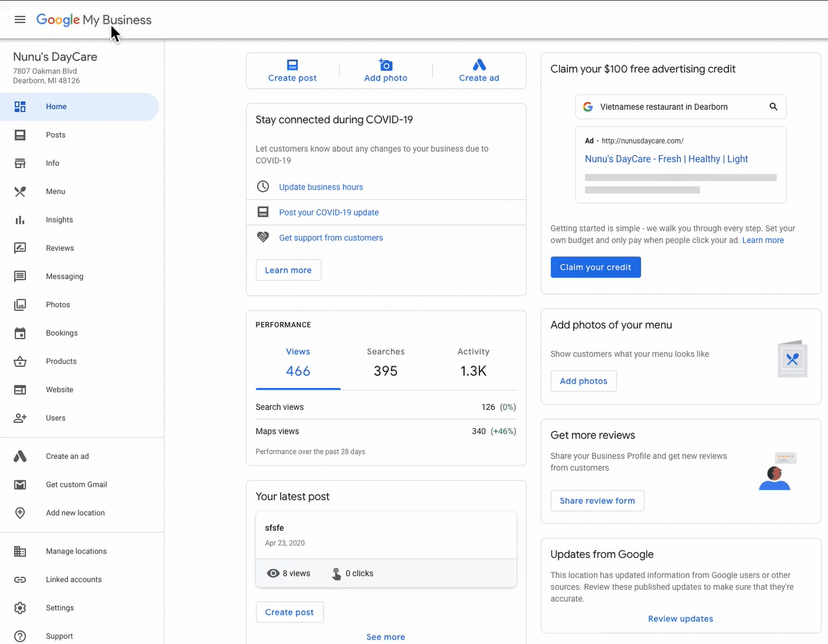Screen dimensions: 828x644
Task: Click the 0 clicks post statistic
Action: point(353,574)
